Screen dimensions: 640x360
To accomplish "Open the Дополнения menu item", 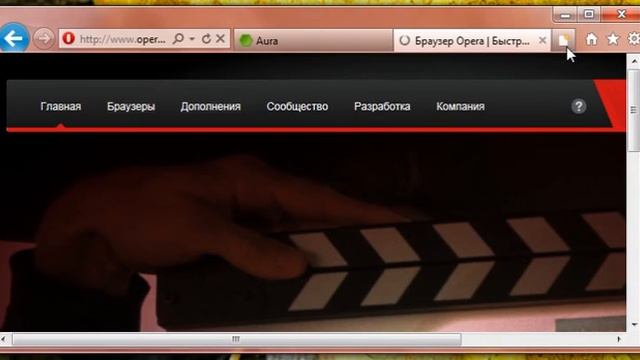I will click(211, 107).
